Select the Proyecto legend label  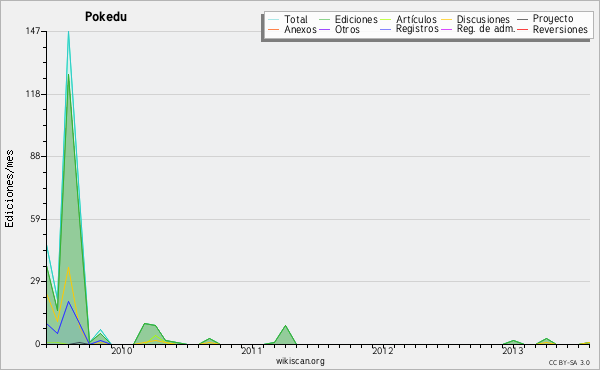[553, 19]
